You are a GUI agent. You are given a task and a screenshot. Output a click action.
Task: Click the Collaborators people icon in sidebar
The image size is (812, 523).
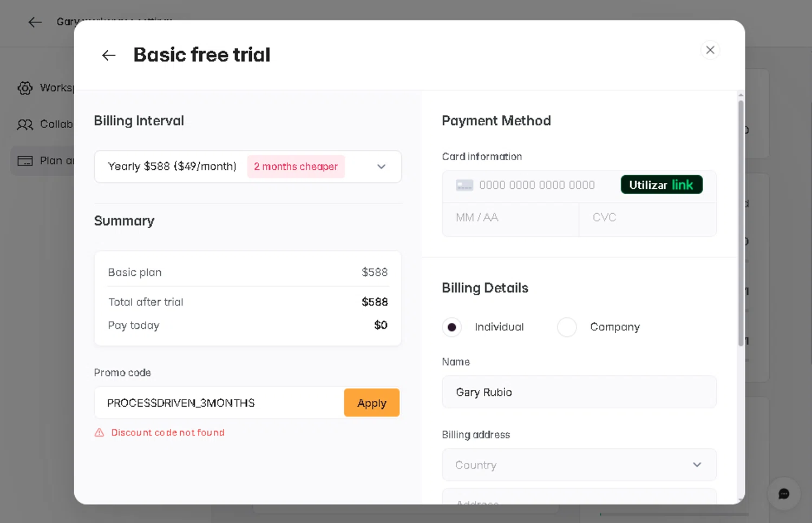tap(25, 124)
